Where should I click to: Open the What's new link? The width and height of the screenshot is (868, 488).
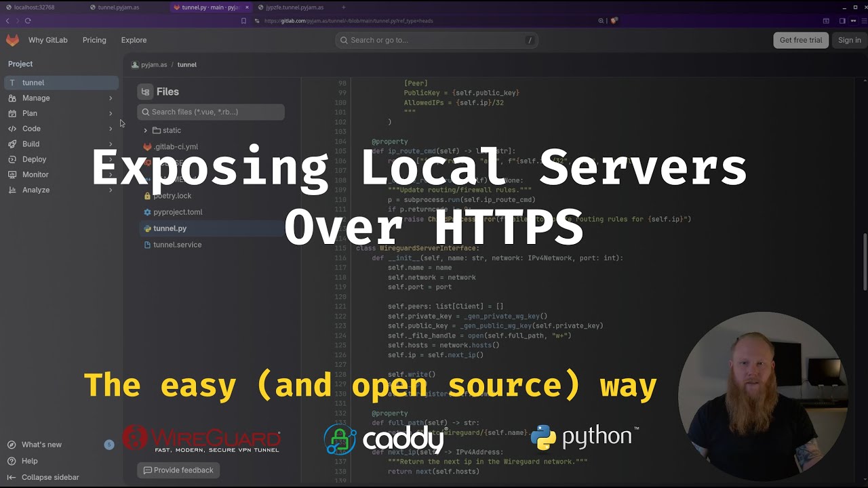[41, 445]
